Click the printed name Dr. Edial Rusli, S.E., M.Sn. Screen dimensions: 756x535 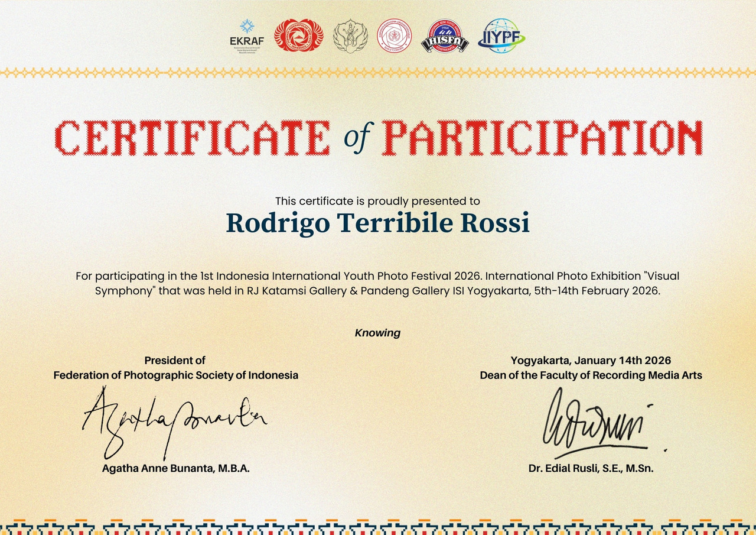(x=591, y=468)
